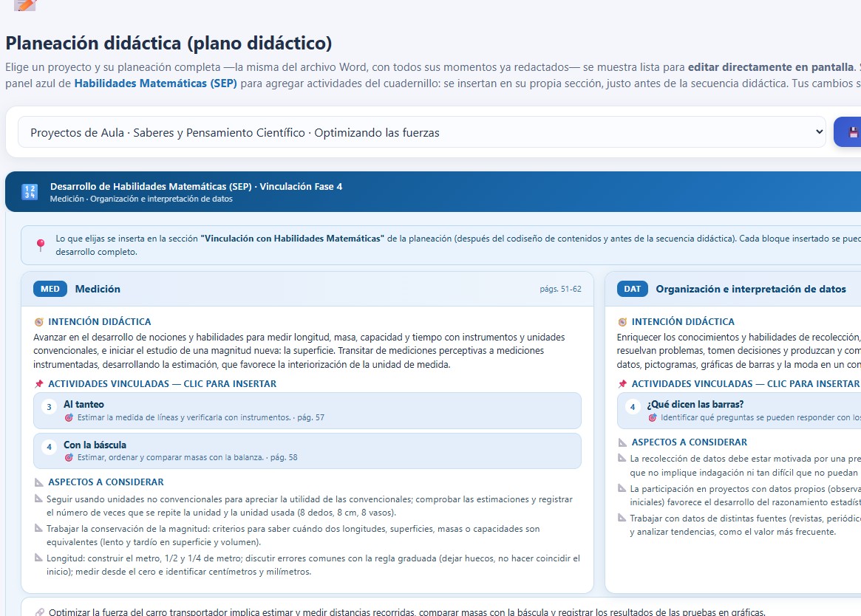861x616 pixels.
Task: Click Organización's Intención Didáctica target icon
Action: pos(622,322)
